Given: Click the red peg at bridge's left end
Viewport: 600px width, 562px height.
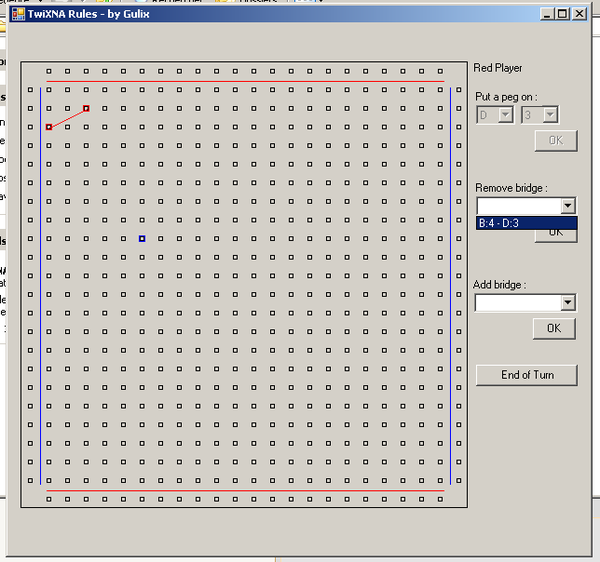Looking at the screenshot, I should click(48, 127).
